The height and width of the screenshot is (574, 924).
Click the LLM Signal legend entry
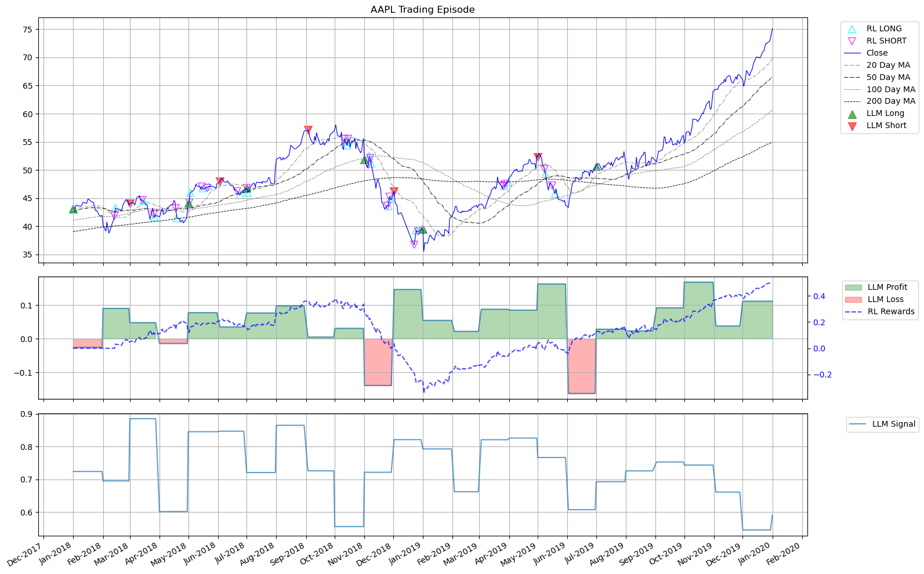click(883, 424)
